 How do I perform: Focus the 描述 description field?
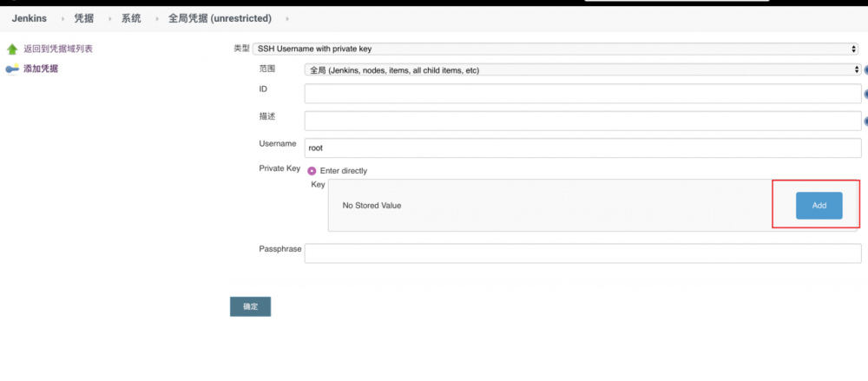tap(583, 121)
